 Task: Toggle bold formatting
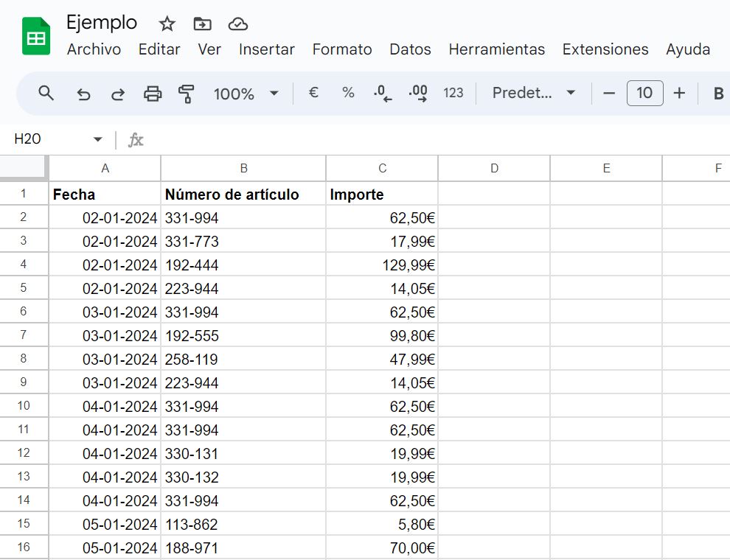point(718,94)
